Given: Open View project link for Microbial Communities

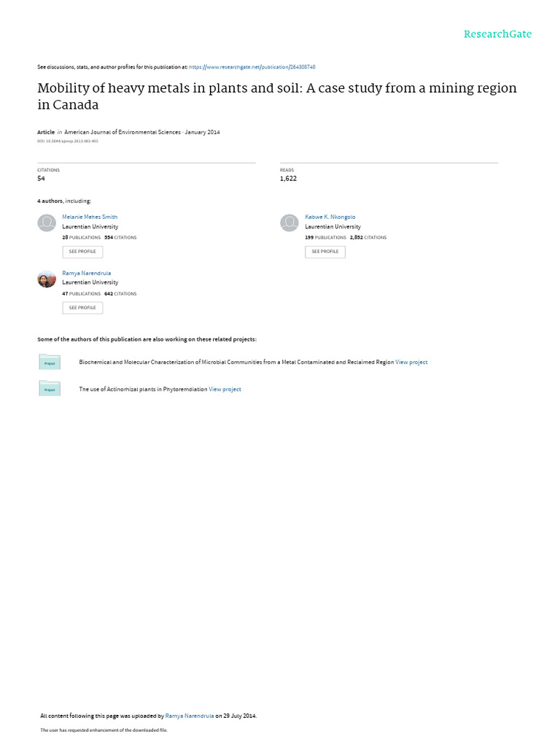Looking at the screenshot, I should click(411, 362).
